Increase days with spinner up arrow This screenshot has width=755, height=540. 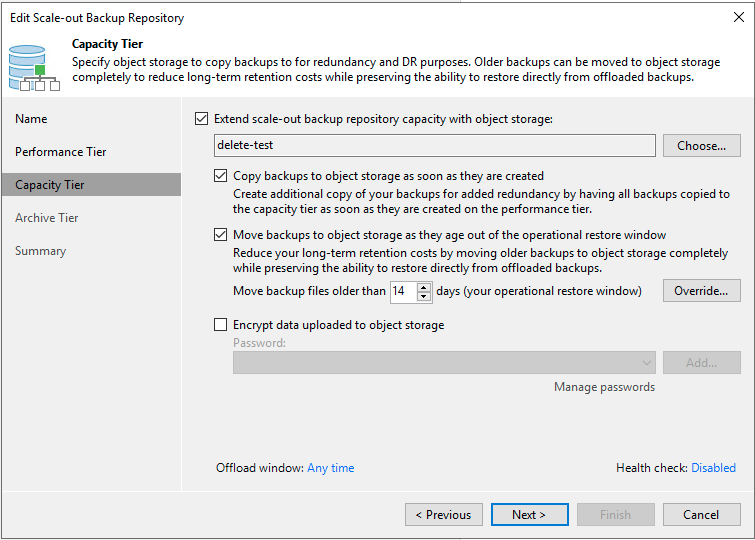click(x=424, y=288)
